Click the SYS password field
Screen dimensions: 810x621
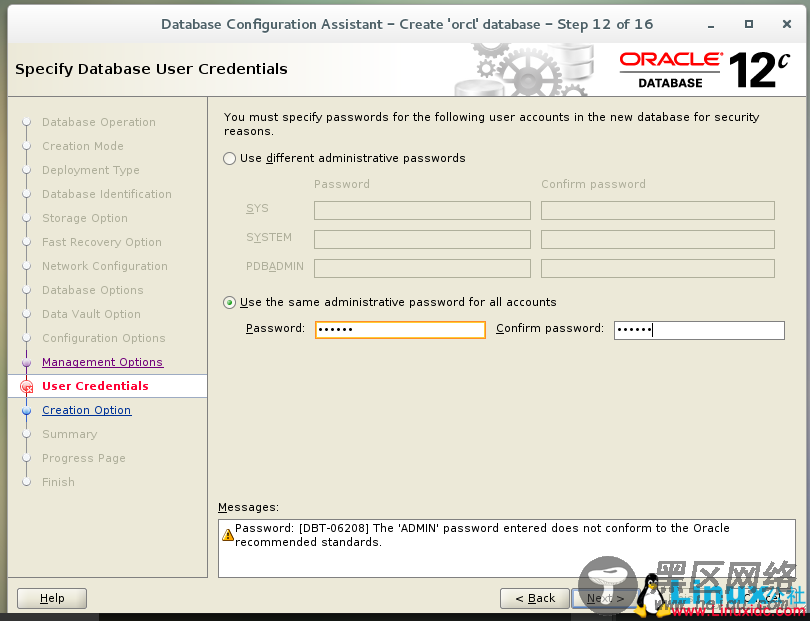(422, 210)
